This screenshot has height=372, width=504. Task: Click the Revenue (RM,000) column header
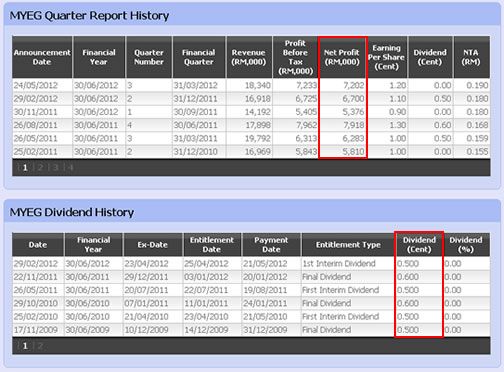coord(249,57)
